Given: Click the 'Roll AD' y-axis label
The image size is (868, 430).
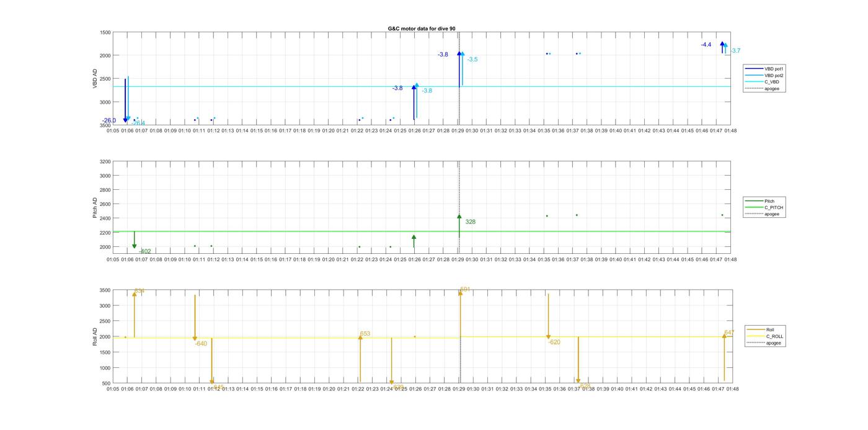Looking at the screenshot, I should pyautogui.click(x=95, y=336).
